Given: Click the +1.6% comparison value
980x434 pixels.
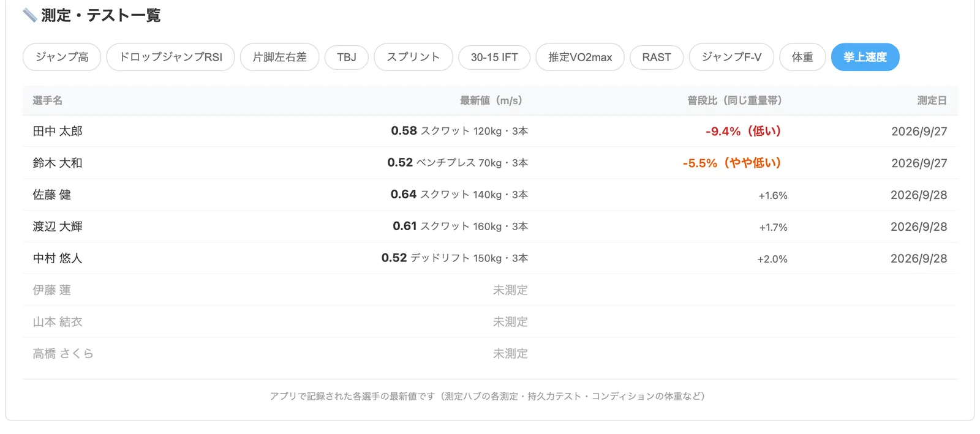Looking at the screenshot, I should point(773,195).
